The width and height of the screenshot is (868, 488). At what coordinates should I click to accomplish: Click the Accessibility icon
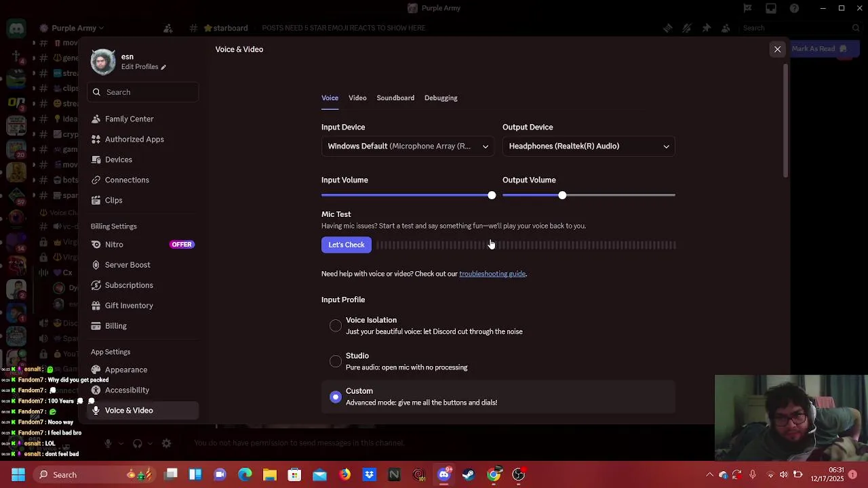[96, 390]
